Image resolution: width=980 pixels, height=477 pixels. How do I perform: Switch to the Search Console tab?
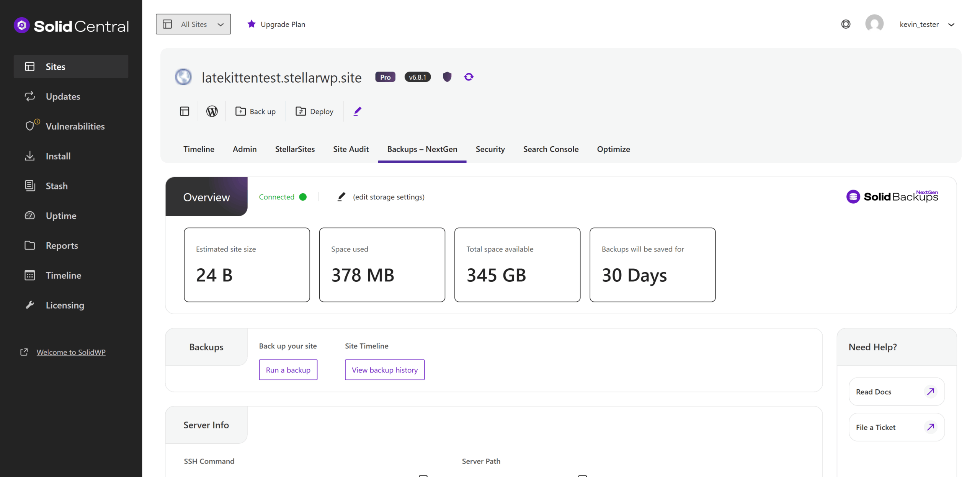click(551, 149)
